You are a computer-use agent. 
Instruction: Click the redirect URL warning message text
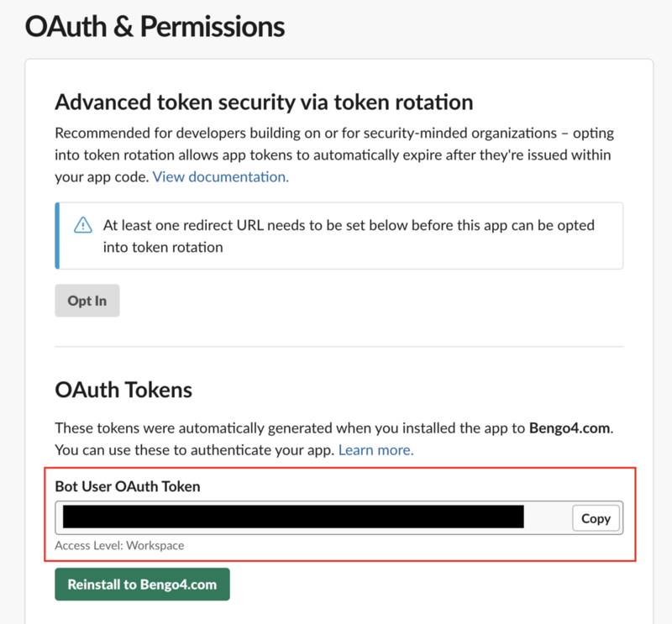coord(349,236)
